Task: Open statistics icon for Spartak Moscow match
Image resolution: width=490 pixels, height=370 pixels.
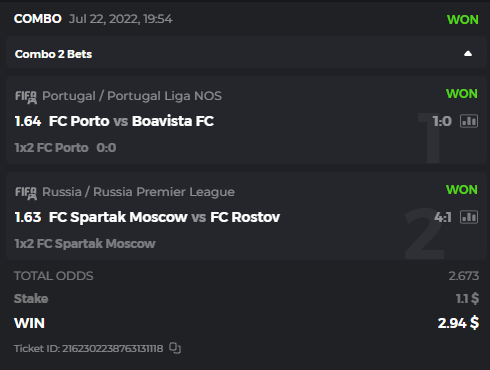Action: 469,217
